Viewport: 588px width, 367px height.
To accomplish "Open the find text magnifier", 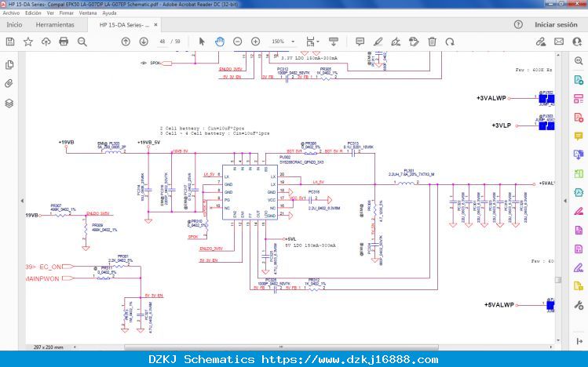I will click(x=82, y=42).
